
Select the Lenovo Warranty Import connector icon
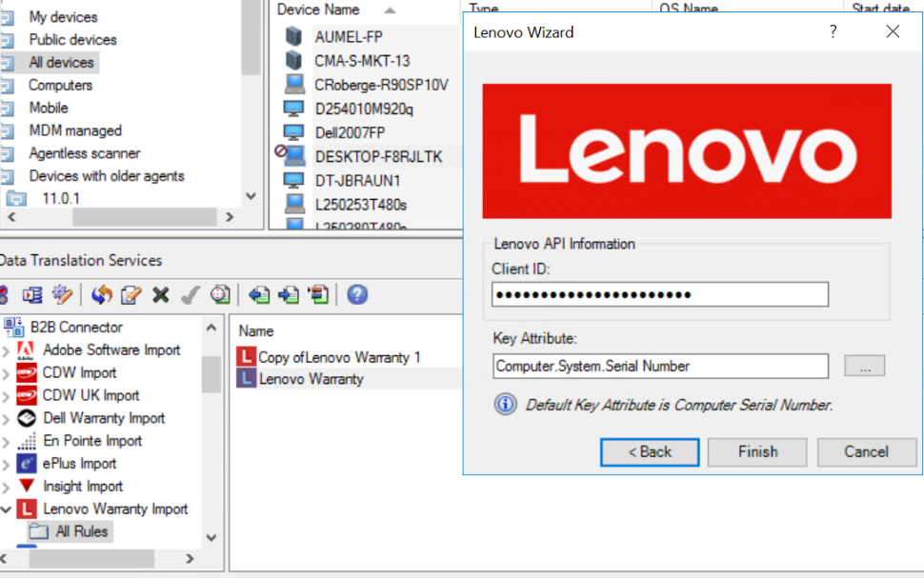point(25,509)
